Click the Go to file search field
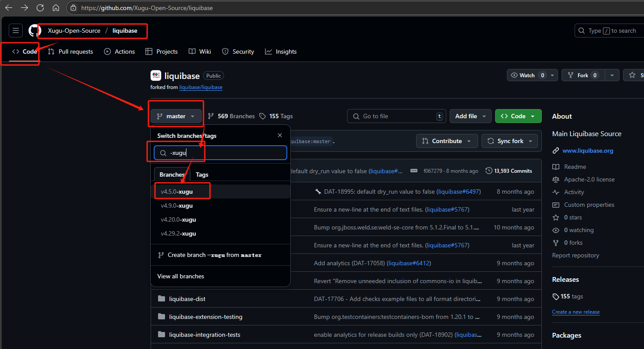Image resolution: width=644 pixels, height=349 pixels. [x=396, y=116]
